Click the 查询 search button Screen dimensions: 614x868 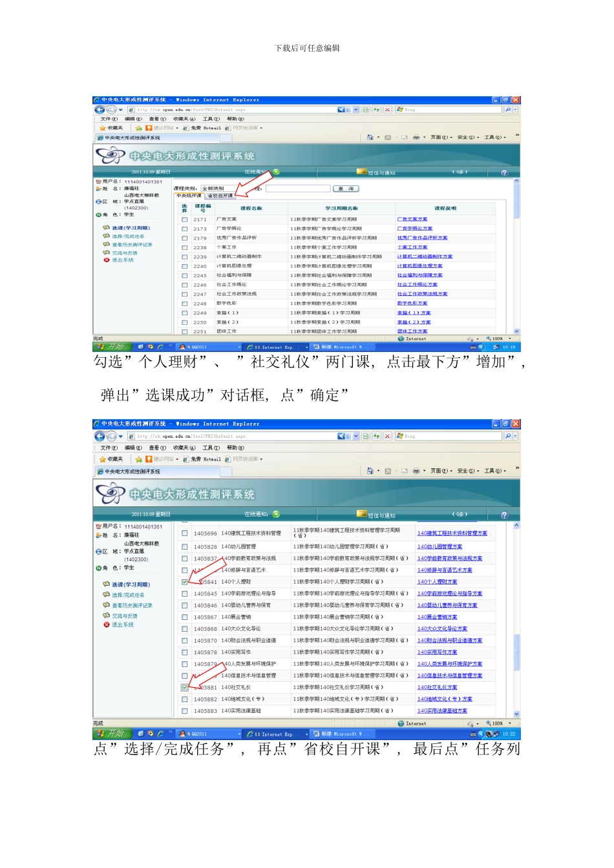coord(346,189)
